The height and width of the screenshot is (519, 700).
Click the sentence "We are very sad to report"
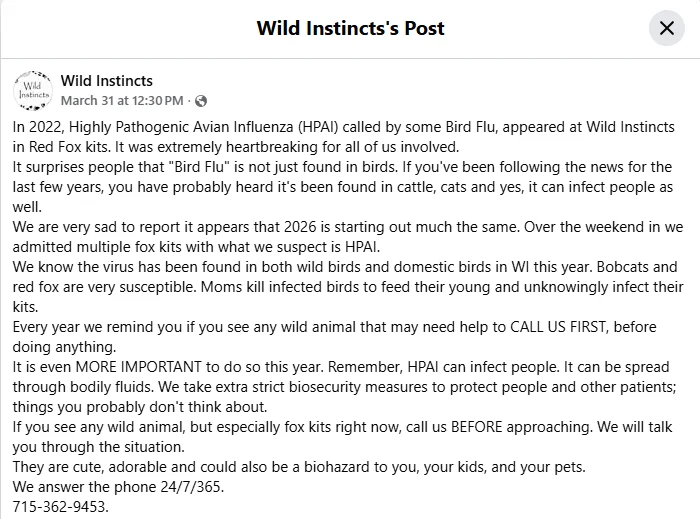click(266, 227)
